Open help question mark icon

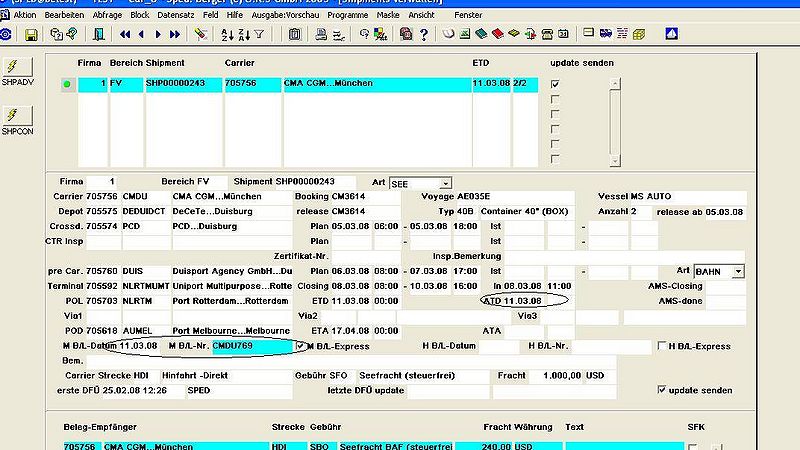click(x=423, y=35)
